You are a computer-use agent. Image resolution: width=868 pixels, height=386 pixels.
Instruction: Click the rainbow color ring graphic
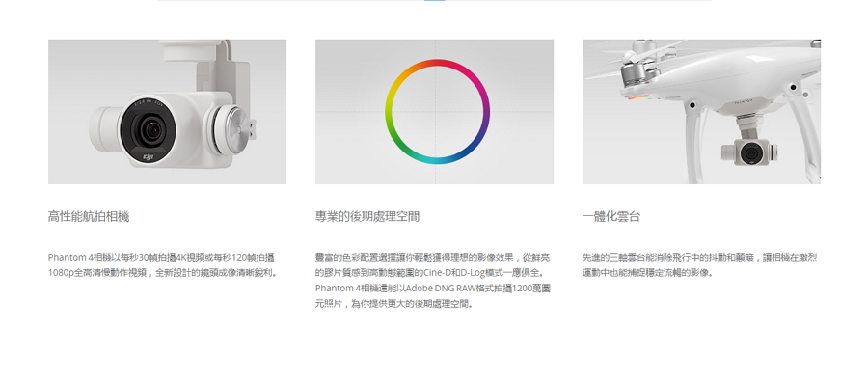point(437,112)
